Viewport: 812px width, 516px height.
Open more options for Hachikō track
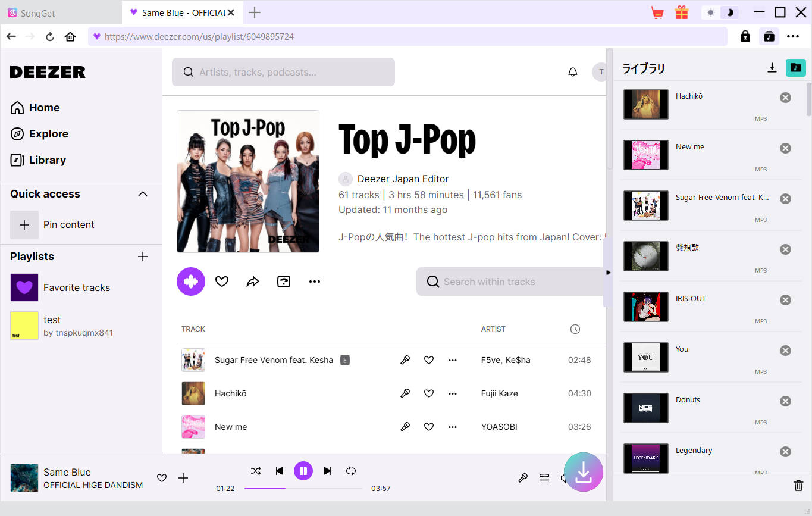(453, 393)
